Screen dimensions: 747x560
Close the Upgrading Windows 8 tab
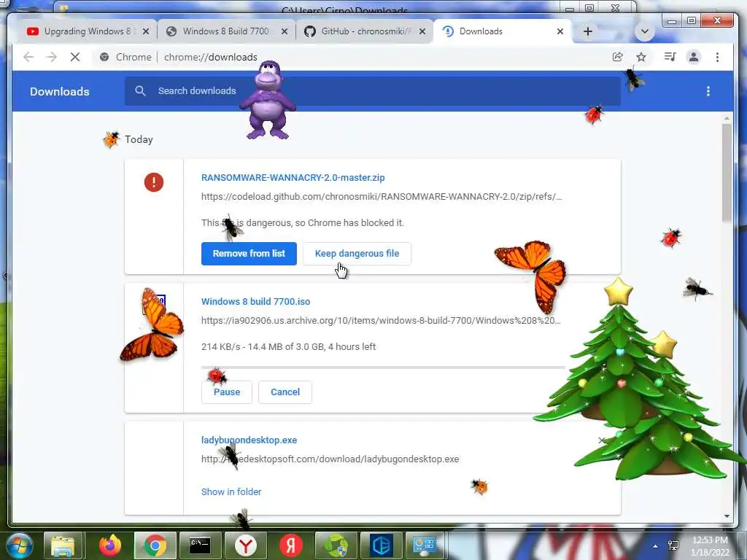coord(146,31)
